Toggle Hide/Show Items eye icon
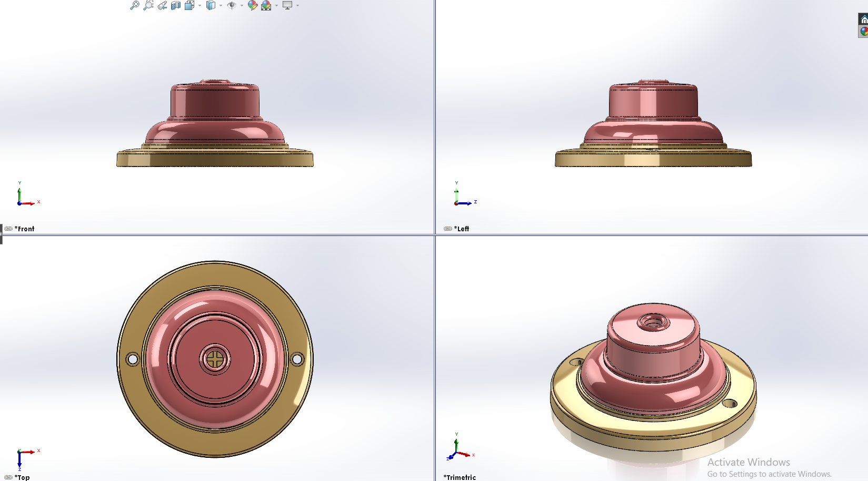Screen dimensions: 868x481 point(232,5)
